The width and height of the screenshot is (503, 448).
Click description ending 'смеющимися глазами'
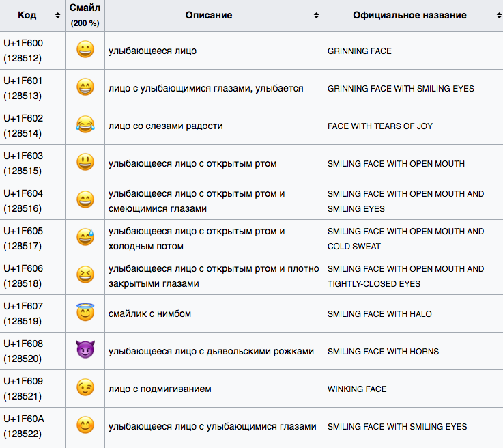pyautogui.click(x=197, y=201)
